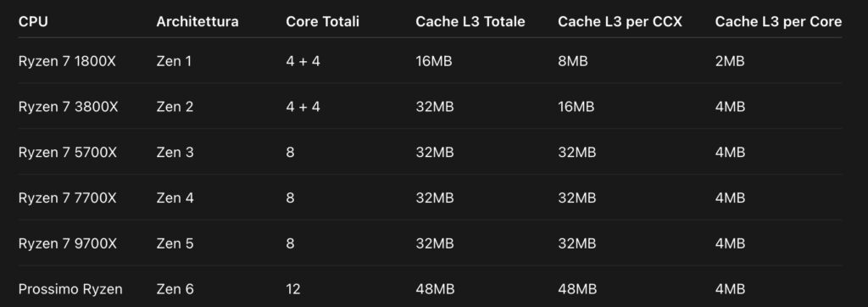Select the Ryzen 7 7700X cell

pyautogui.click(x=68, y=198)
